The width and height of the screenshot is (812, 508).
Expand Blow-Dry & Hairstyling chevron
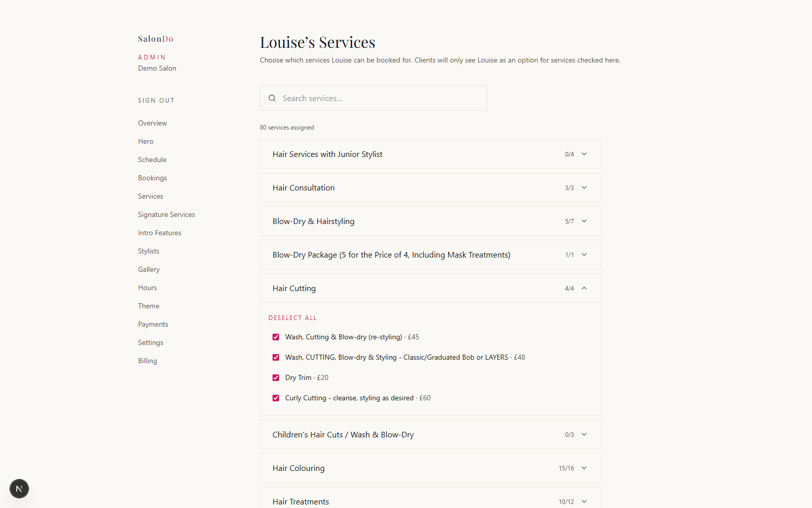tap(584, 221)
